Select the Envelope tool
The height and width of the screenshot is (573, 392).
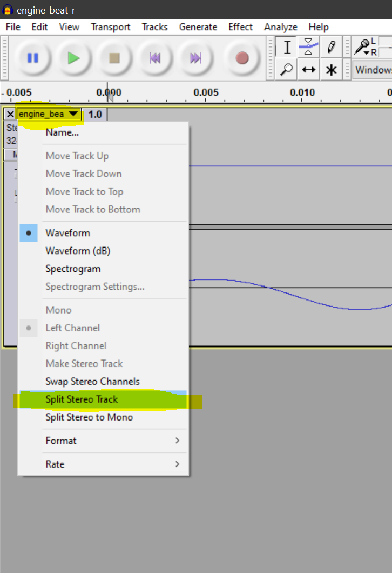(308, 47)
